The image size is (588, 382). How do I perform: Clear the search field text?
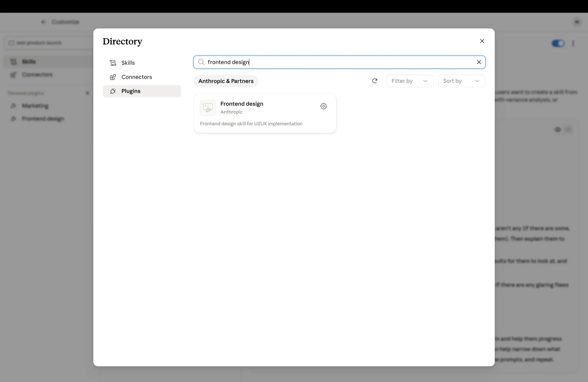click(x=479, y=62)
